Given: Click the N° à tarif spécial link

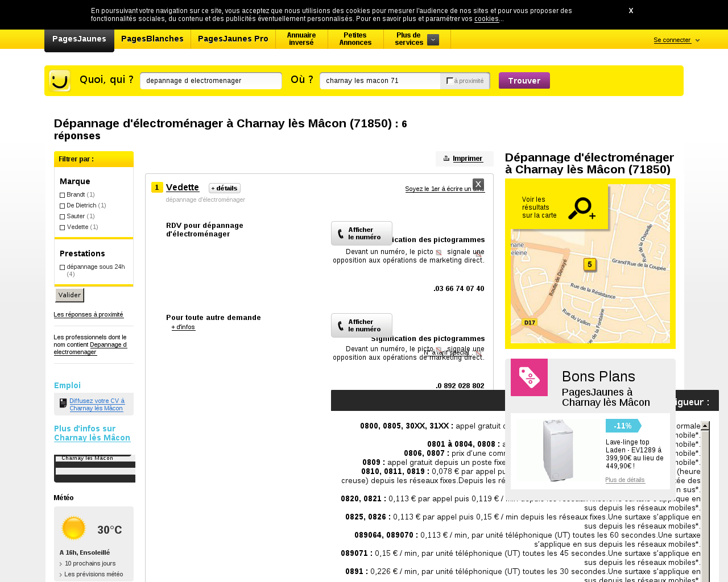Looking at the screenshot, I should pyautogui.click(x=448, y=353).
